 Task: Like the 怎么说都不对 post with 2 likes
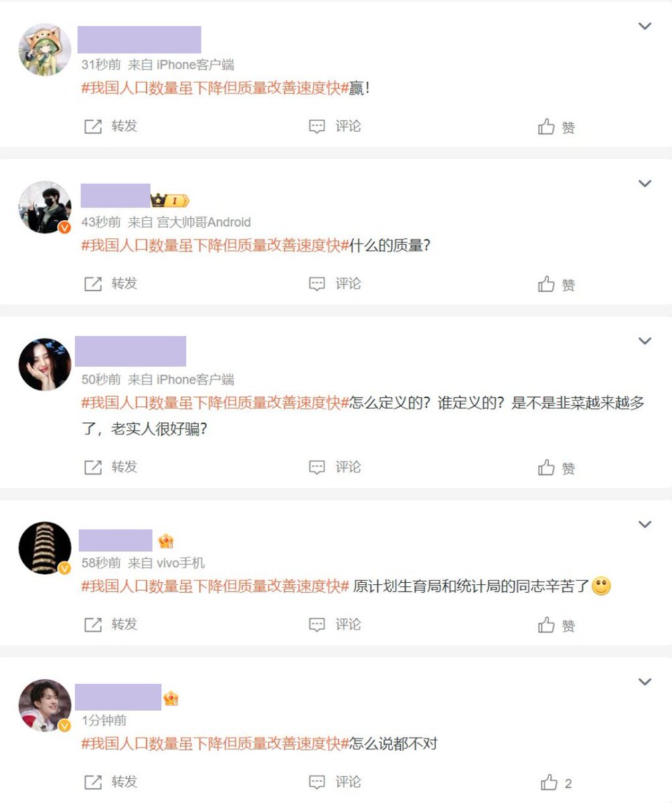coord(556,782)
